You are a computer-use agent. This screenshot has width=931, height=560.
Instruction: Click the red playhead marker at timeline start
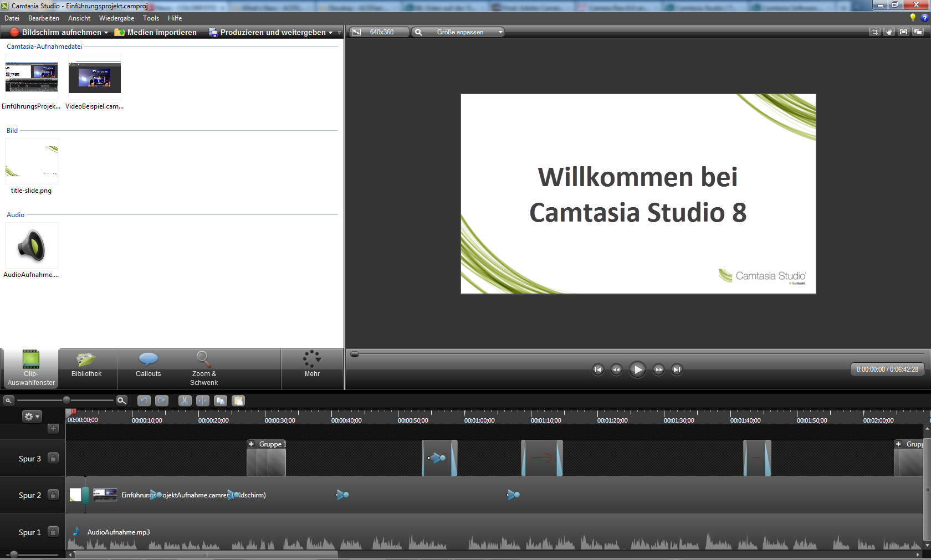pos(73,412)
